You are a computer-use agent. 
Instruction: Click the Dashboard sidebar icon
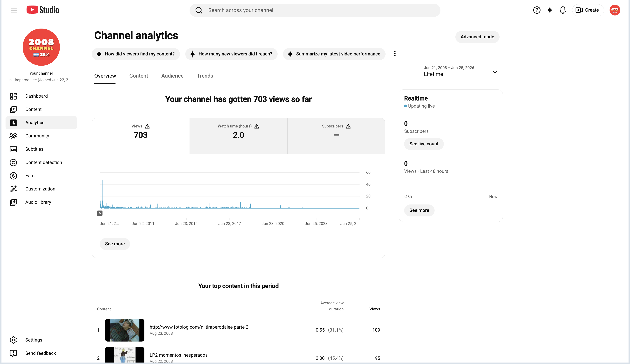click(13, 96)
